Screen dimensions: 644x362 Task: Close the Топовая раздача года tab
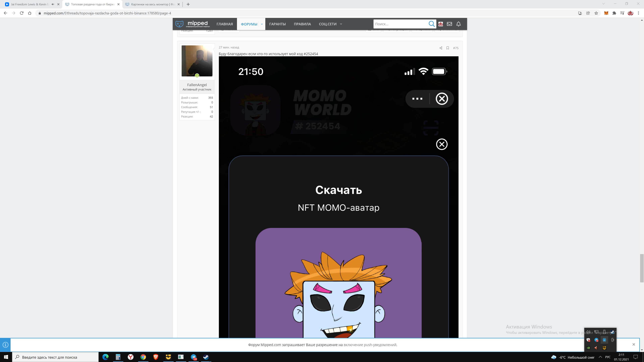(x=119, y=4)
